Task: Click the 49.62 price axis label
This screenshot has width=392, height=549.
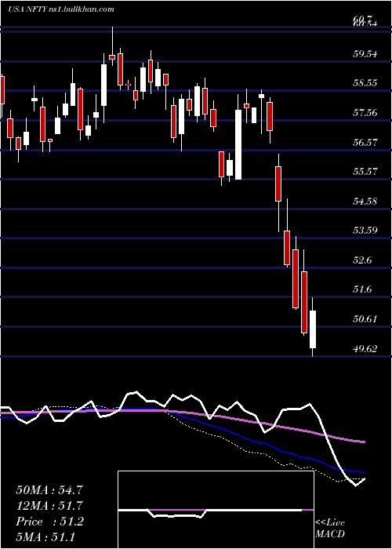Action: click(x=365, y=349)
